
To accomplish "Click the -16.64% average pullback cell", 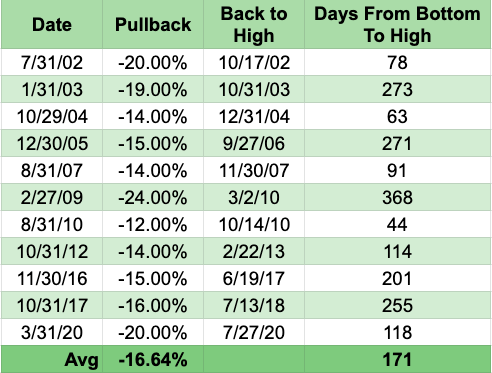I will pyautogui.click(x=153, y=359).
